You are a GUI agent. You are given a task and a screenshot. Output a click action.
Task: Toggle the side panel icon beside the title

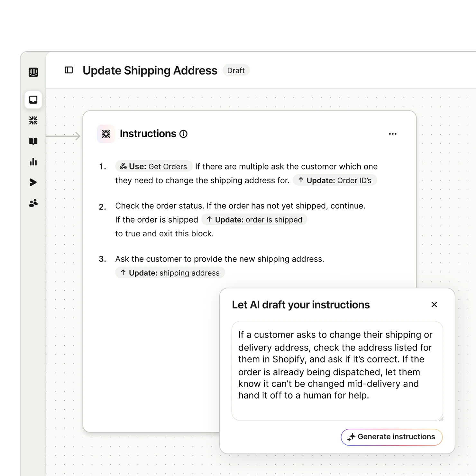(x=69, y=70)
